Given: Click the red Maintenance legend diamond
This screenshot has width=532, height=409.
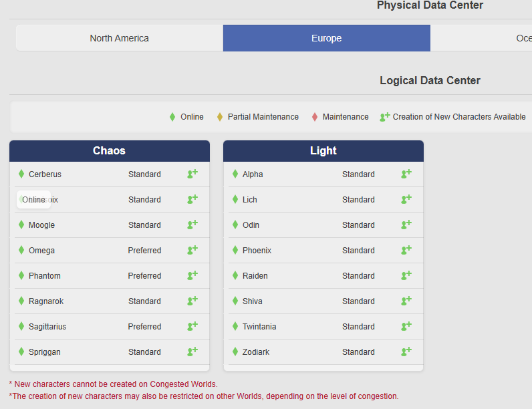Looking at the screenshot, I should click(315, 117).
